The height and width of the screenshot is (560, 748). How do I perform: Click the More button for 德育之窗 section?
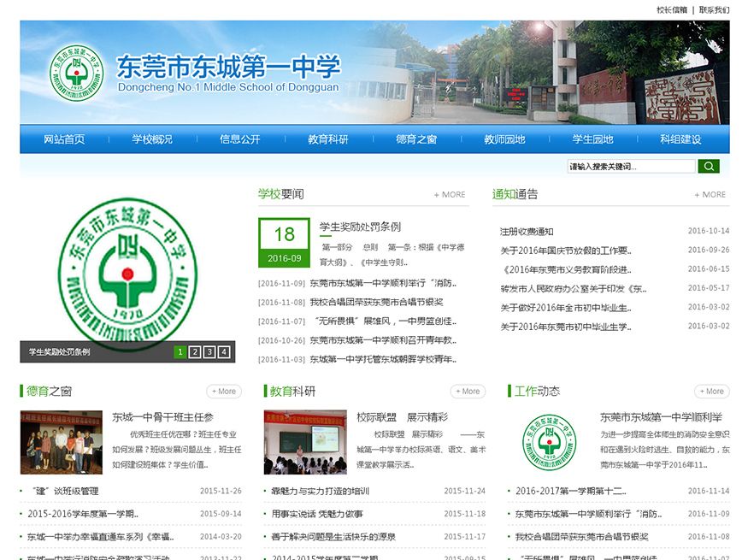pyautogui.click(x=224, y=391)
